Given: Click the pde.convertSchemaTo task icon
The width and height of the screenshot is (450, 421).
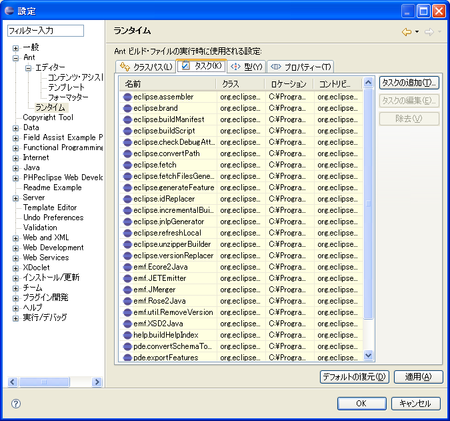Looking at the screenshot, I should 127,346.
